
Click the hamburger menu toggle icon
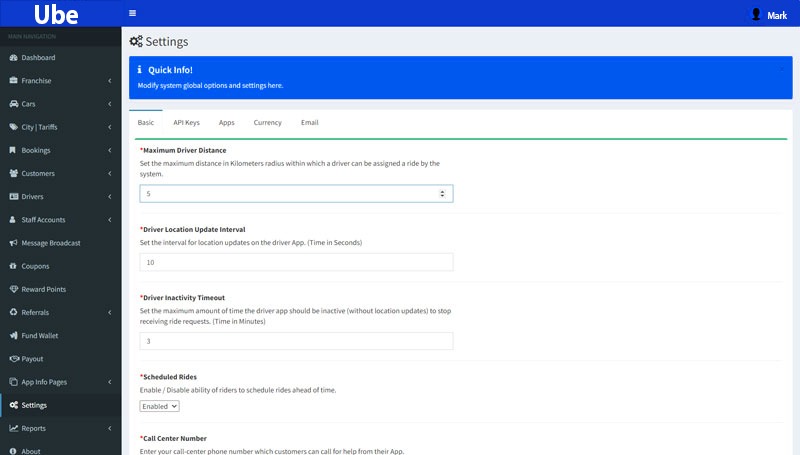point(133,13)
